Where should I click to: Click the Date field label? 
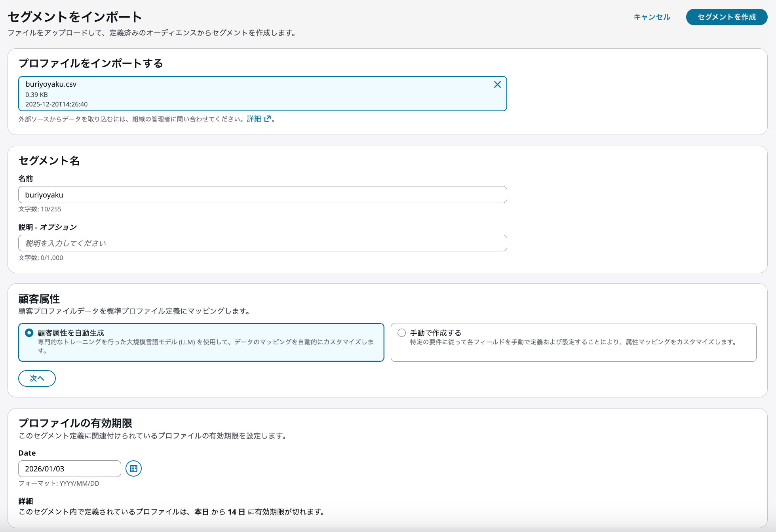click(x=27, y=453)
